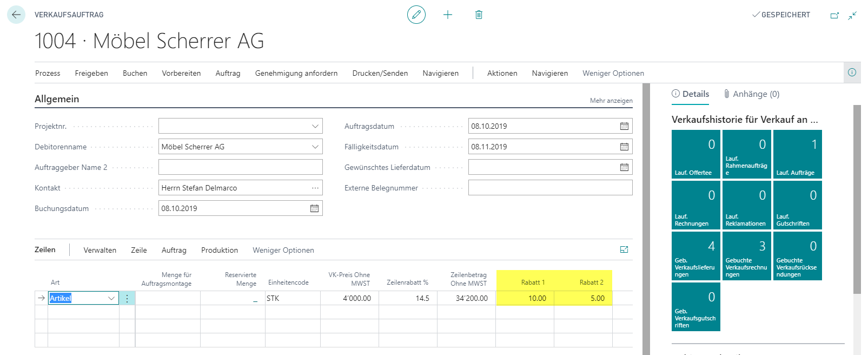
Task: Click Rabatt 1 cell 10.00
Action: pos(525,298)
